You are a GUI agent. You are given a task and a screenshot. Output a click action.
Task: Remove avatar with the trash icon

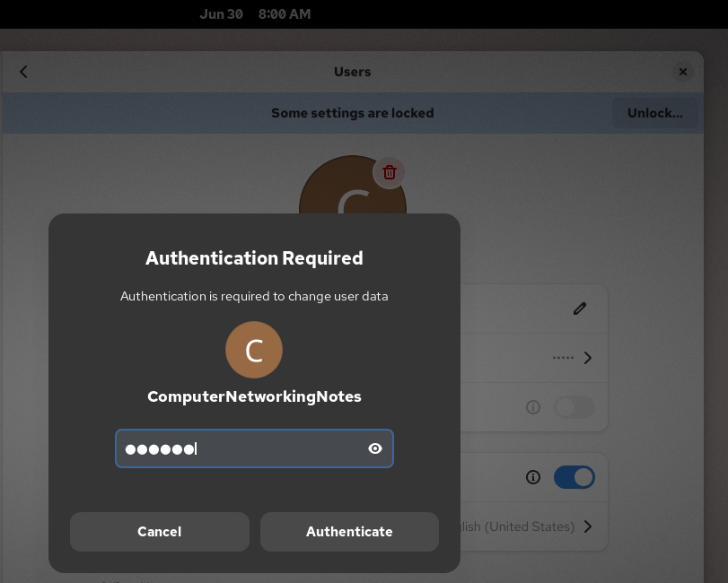pyautogui.click(x=389, y=172)
